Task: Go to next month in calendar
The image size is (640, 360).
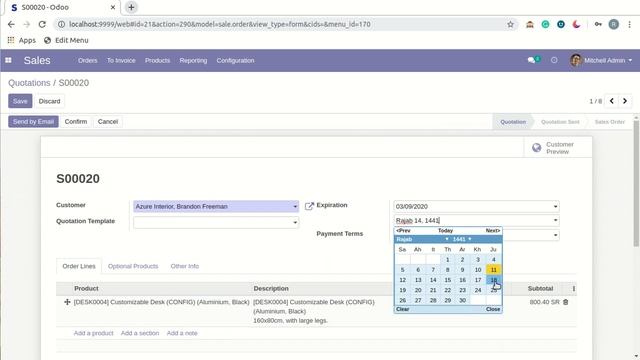Action: (493, 231)
